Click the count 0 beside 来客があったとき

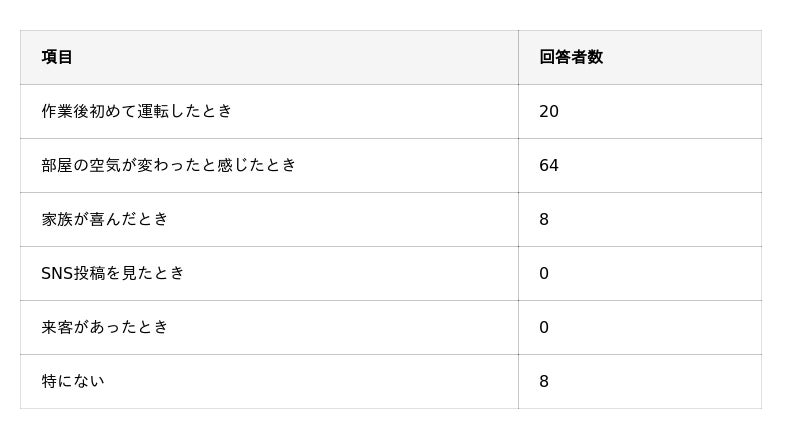tap(544, 327)
